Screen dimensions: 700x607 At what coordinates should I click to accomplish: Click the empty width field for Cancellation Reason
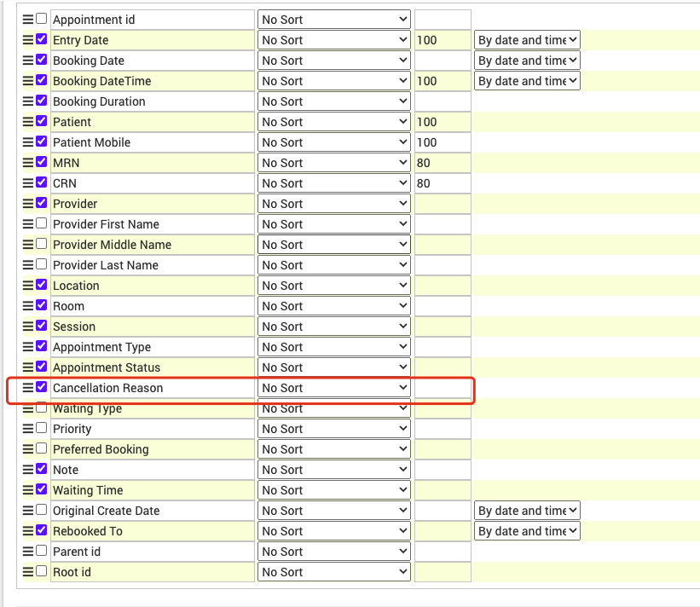coord(443,388)
